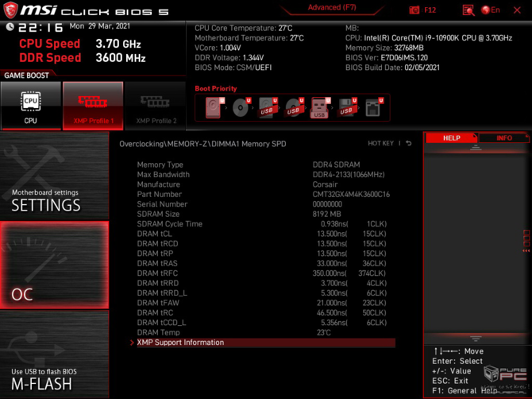532x399 pixels.
Task: Select the Manufacture Corsair row
Action: coord(266,184)
